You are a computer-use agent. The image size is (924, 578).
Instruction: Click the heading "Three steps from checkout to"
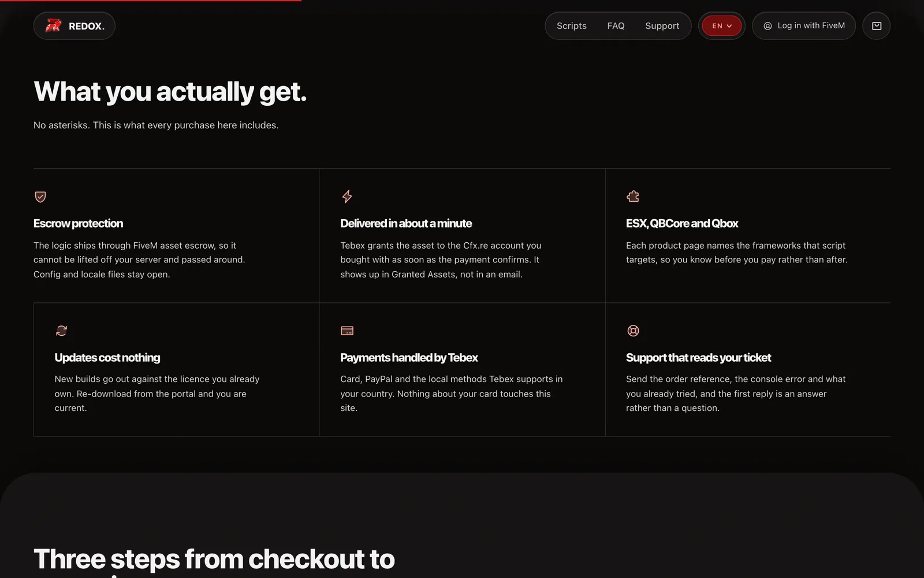pyautogui.click(x=214, y=559)
